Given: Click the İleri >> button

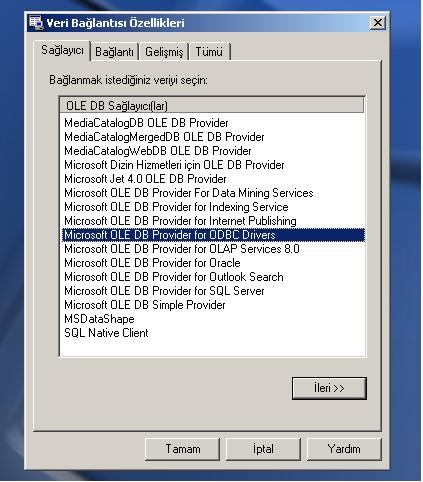Looking at the screenshot, I should [x=329, y=388].
